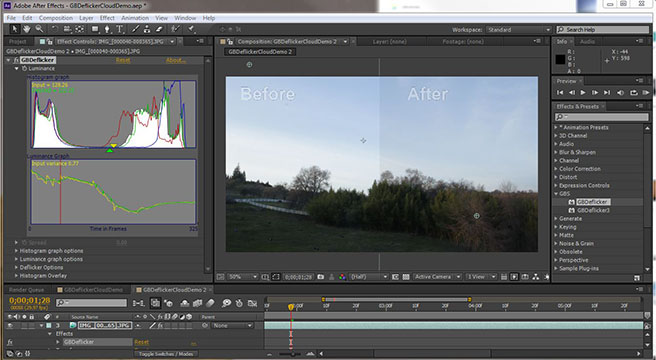The height and width of the screenshot is (360, 656).
Task: Click the About... link for GBDeflicker
Action: (x=176, y=60)
